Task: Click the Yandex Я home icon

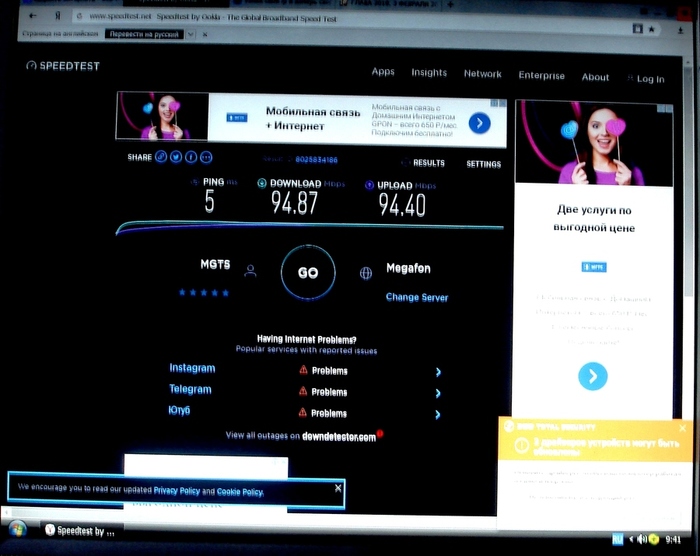Action: 58,16
